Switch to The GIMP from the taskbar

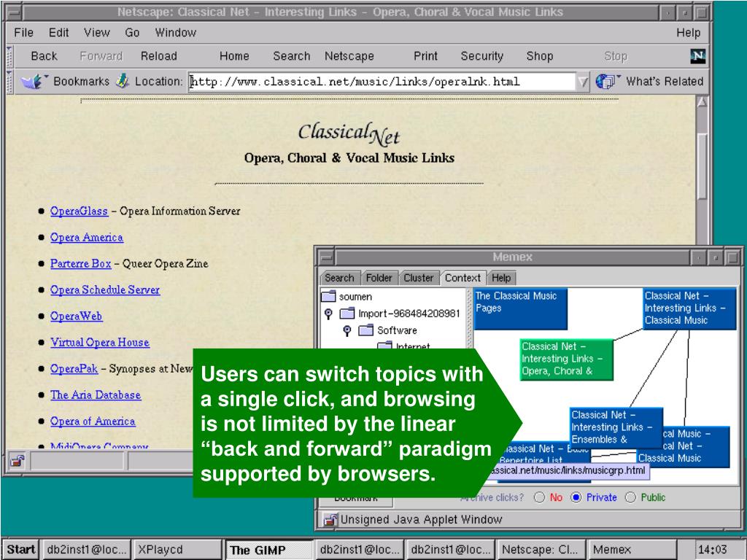pyautogui.click(x=268, y=550)
